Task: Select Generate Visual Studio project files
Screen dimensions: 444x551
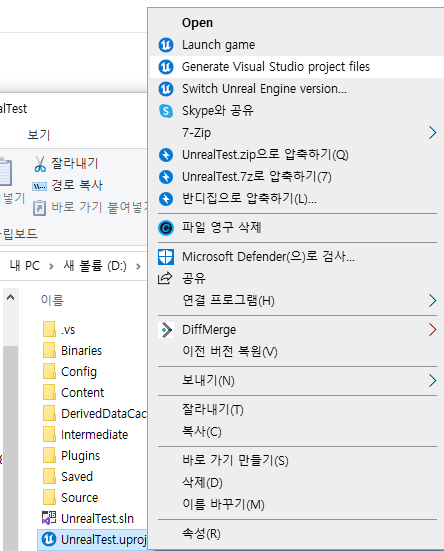Action: (276, 67)
